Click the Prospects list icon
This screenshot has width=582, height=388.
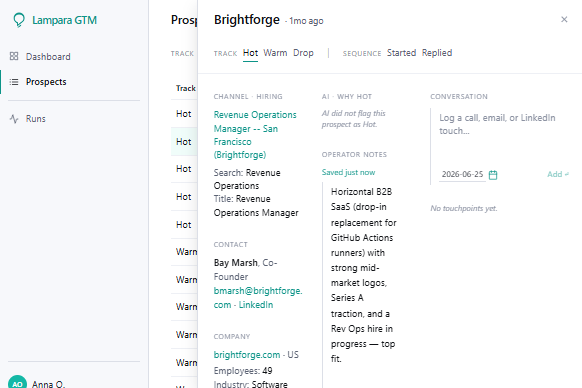pos(14,82)
